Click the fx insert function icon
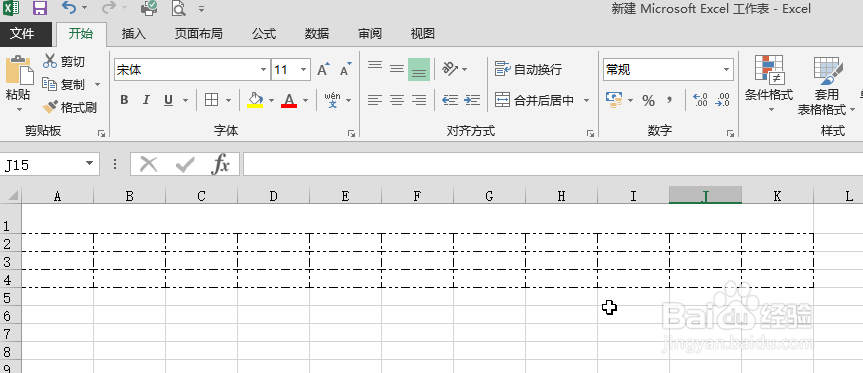This screenshot has width=863, height=373. coord(220,164)
